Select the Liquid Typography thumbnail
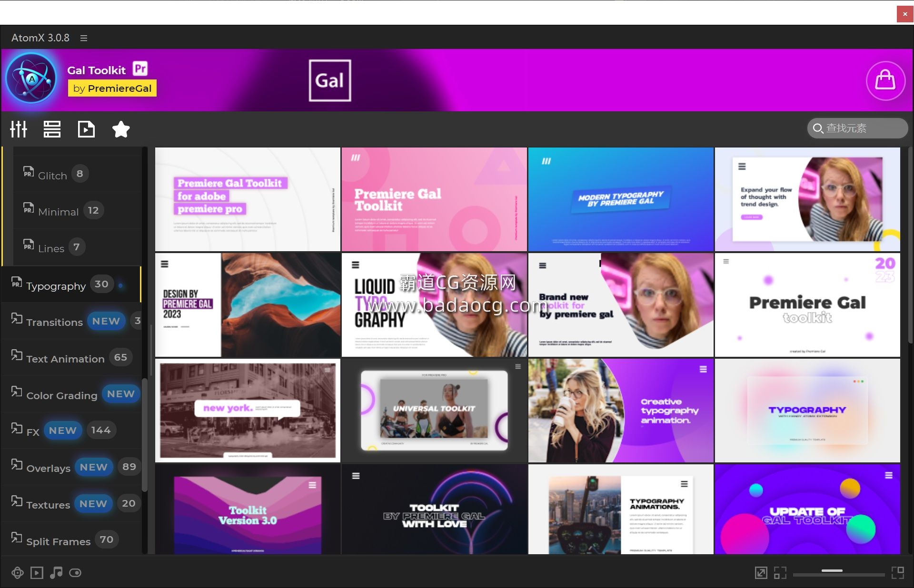Image resolution: width=914 pixels, height=588 pixels. click(x=434, y=305)
